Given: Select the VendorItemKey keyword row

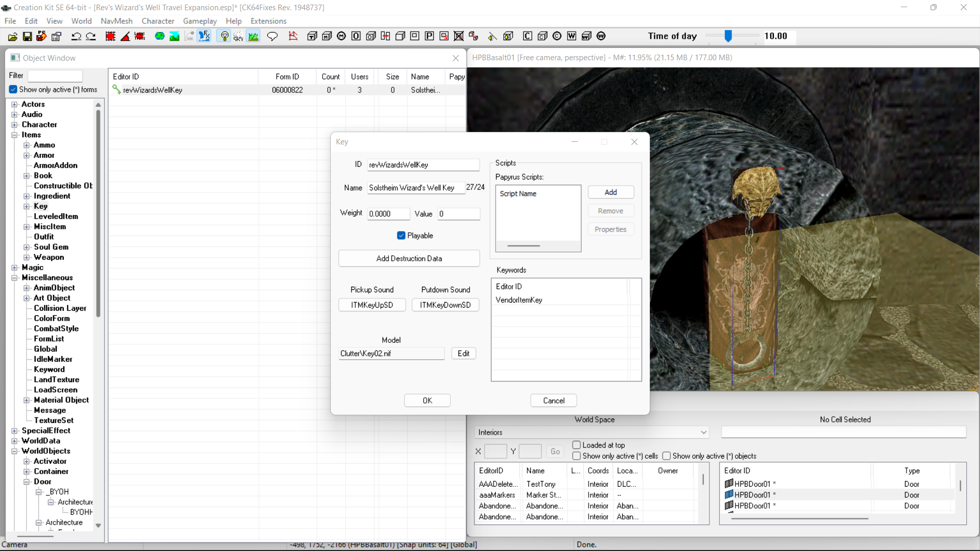Looking at the screenshot, I should [559, 300].
